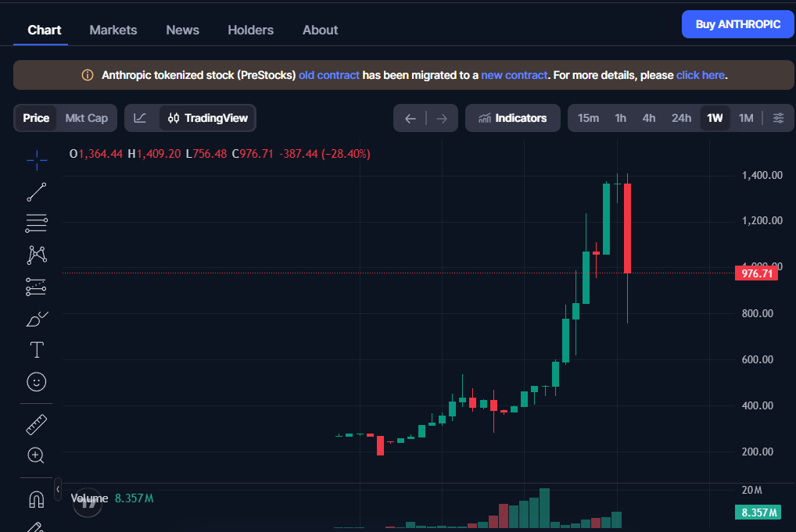Click the 976.71 current price label
This screenshot has width=796, height=532.
[756, 273]
